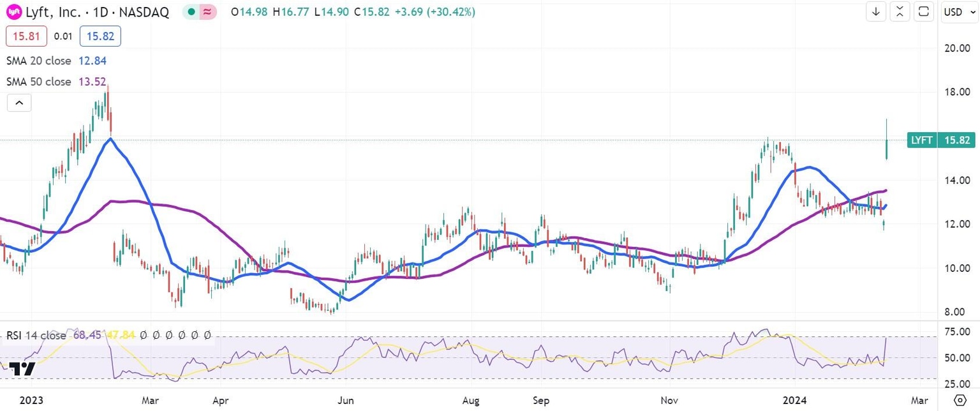980x411 pixels.
Task: Click the 14.00 price axis label
Action: click(957, 180)
